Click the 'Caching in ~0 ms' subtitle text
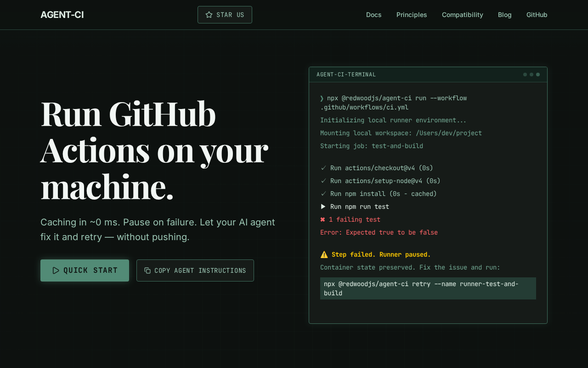The height and width of the screenshot is (368, 588). [158, 230]
